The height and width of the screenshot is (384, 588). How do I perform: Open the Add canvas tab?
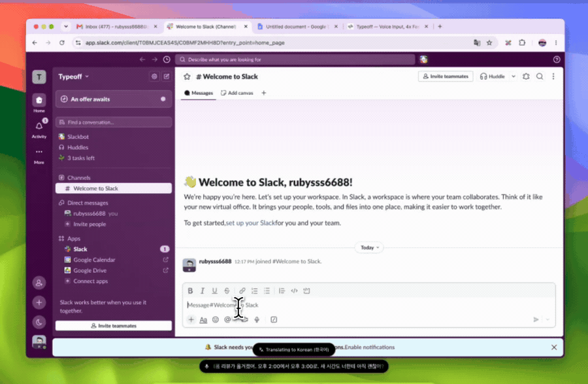tap(237, 93)
